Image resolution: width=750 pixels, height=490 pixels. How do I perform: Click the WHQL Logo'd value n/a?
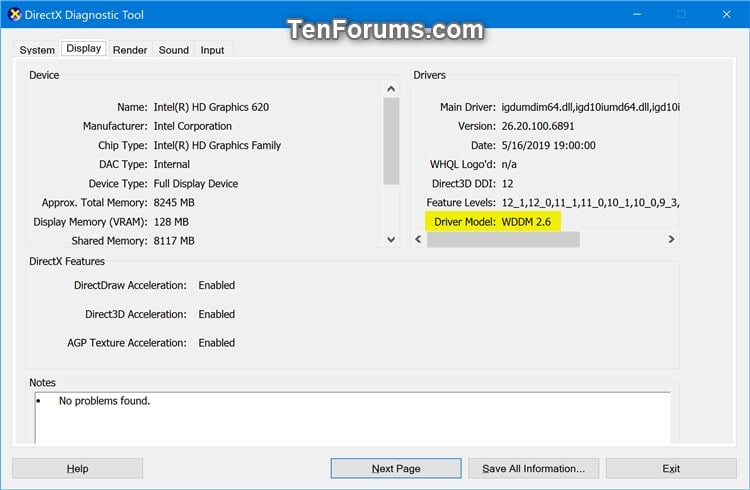click(509, 165)
